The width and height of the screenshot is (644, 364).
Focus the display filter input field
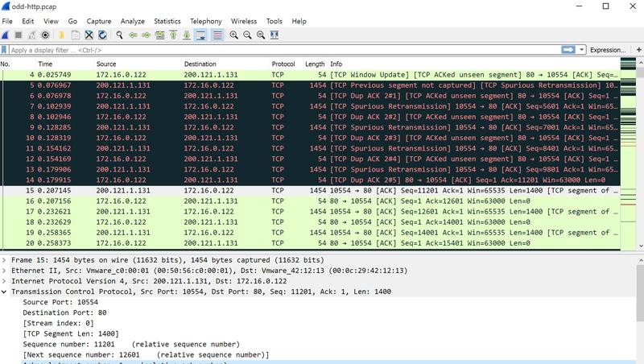pos(284,50)
